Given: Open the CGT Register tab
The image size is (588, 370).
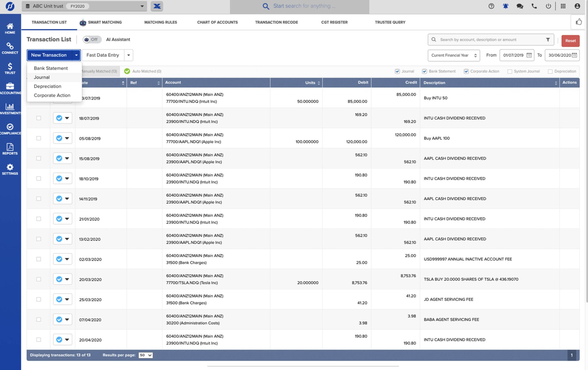Looking at the screenshot, I should tap(334, 22).
